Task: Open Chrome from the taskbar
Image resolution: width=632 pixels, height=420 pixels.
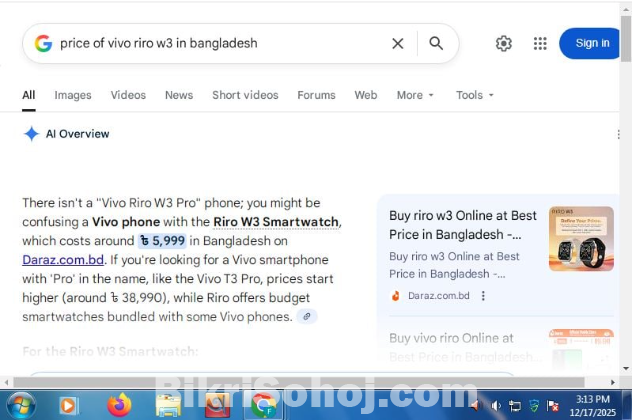Action: click(x=263, y=405)
